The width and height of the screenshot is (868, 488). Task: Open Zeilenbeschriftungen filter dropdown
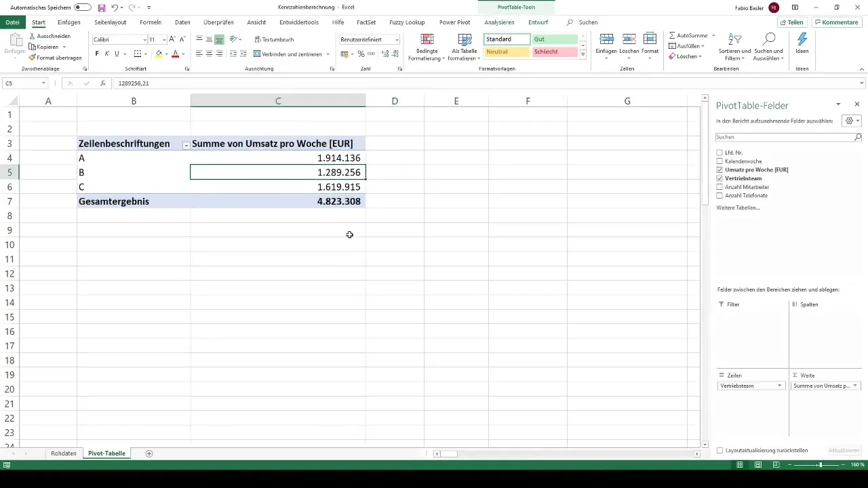(x=186, y=146)
